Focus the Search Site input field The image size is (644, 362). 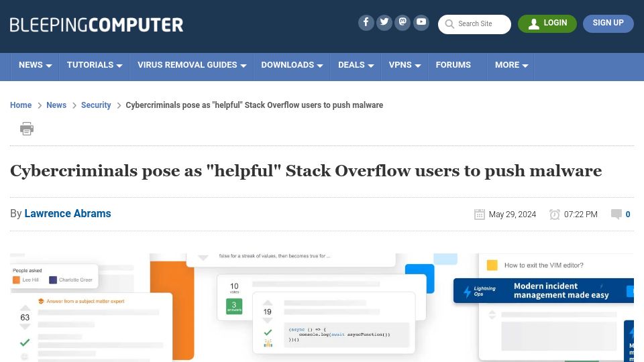[474, 24]
